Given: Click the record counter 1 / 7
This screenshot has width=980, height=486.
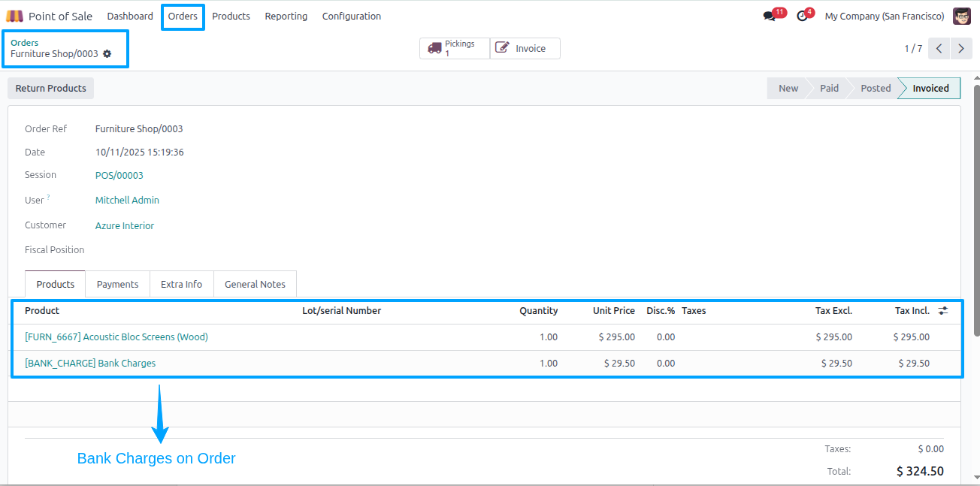Looking at the screenshot, I should pyautogui.click(x=913, y=48).
